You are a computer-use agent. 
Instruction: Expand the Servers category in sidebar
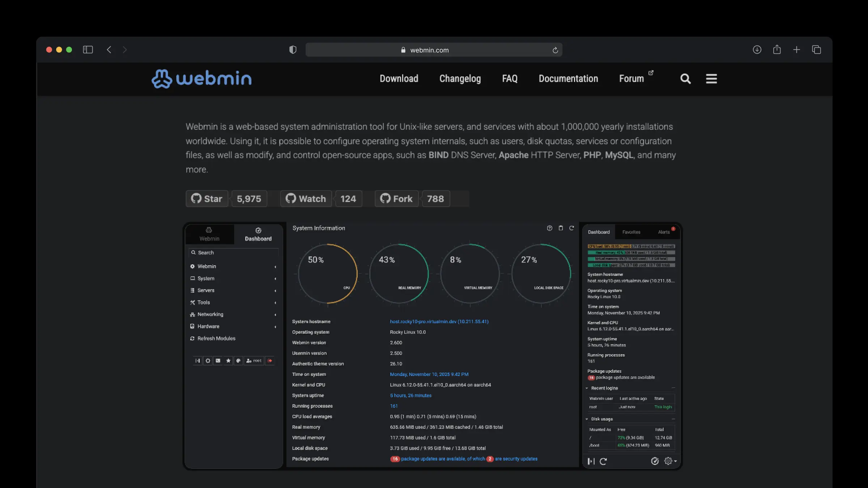[233, 290]
